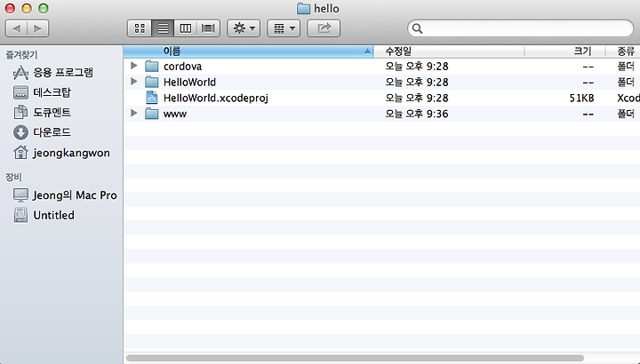Image resolution: width=640 pixels, height=364 pixels.
Task: Expand the cordova folder
Action: click(133, 66)
